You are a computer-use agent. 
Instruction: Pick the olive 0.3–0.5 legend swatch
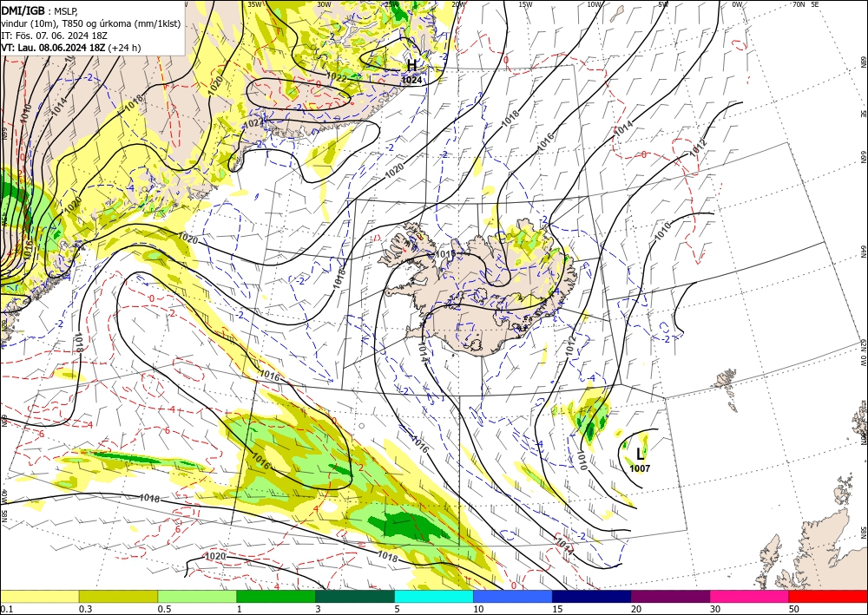click(118, 596)
